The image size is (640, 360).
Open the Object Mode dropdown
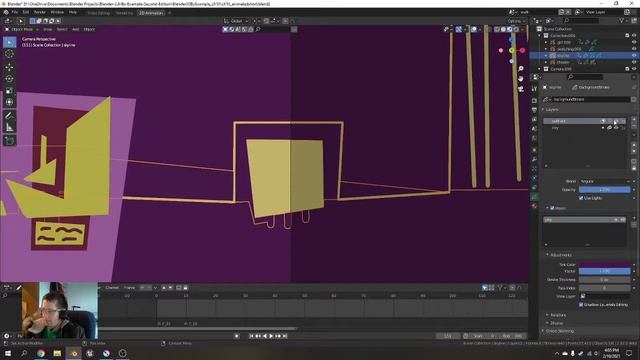(22, 29)
